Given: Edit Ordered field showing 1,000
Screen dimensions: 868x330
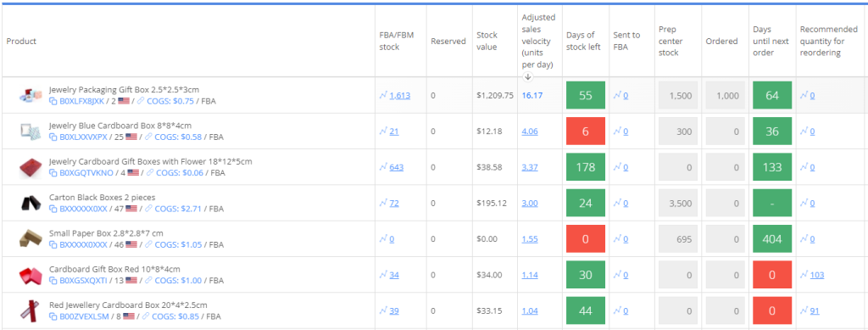Looking at the screenshot, I should tap(726, 95).
